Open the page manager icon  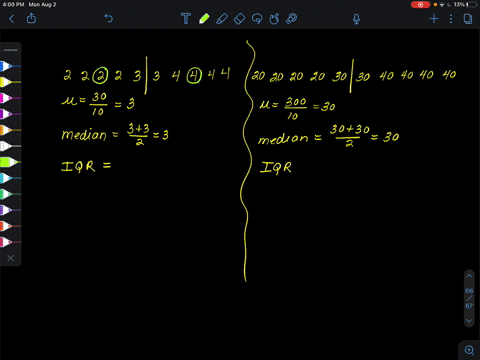468,19
